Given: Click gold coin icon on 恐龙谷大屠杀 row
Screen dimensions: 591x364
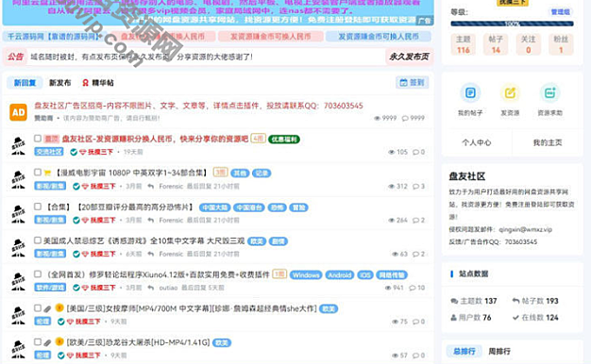Looking at the screenshot, I should pos(59,341).
